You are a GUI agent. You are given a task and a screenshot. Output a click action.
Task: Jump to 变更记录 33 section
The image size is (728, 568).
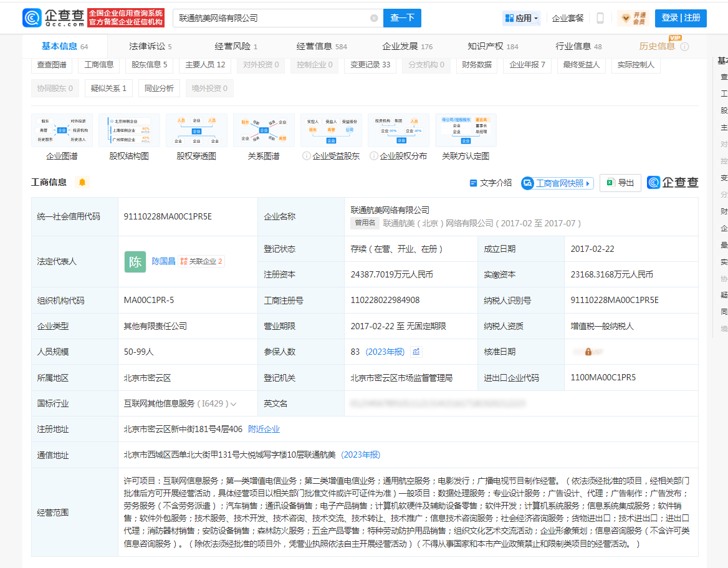pos(370,65)
